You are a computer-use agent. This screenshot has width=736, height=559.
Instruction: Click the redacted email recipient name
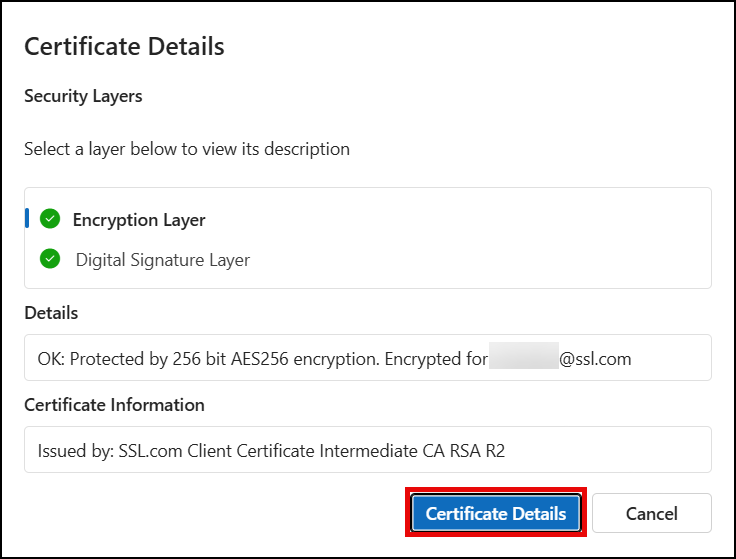[523, 358]
